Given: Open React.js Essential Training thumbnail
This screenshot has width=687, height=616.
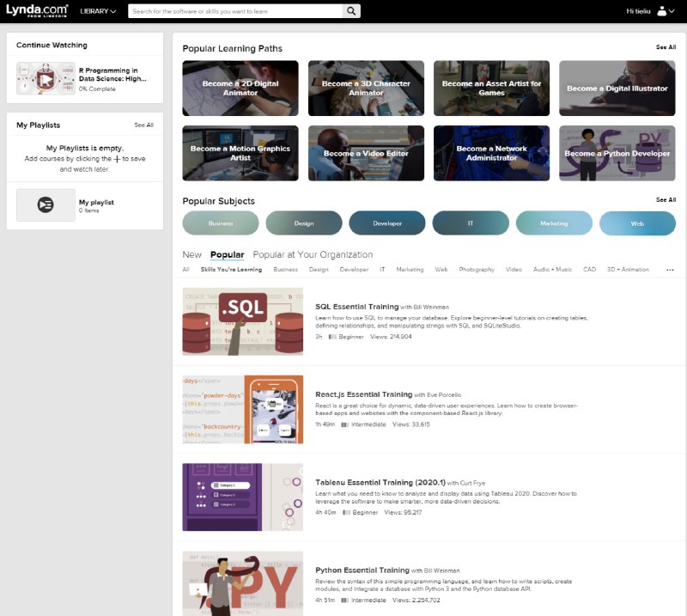Looking at the screenshot, I should 243,410.
